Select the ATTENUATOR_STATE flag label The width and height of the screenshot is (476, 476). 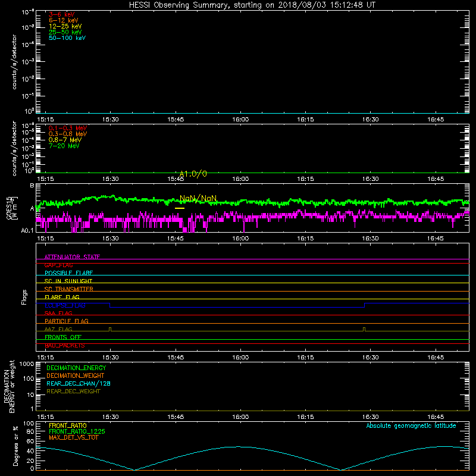(x=72, y=257)
